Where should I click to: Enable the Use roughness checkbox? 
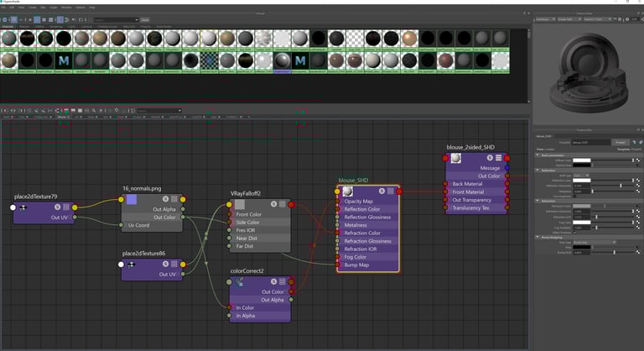pyautogui.click(x=574, y=196)
